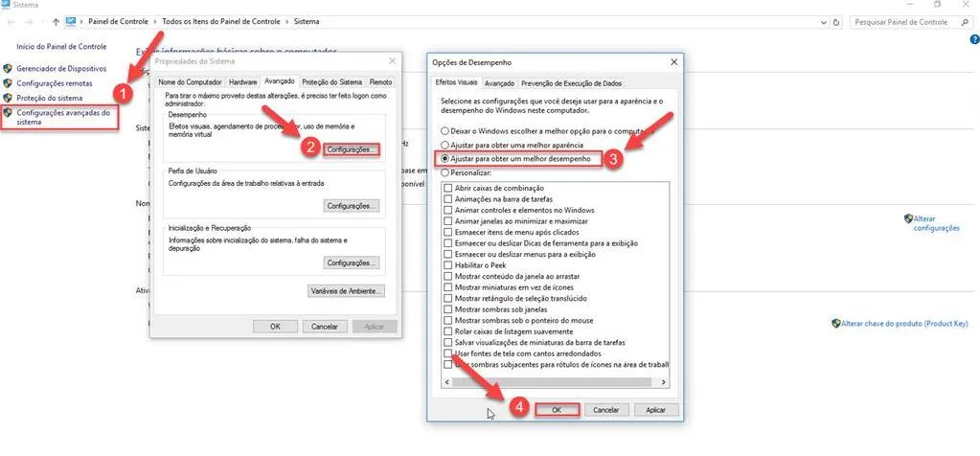
Task: Click Configurações under Inicialização e Recuperação
Action: tap(352, 263)
